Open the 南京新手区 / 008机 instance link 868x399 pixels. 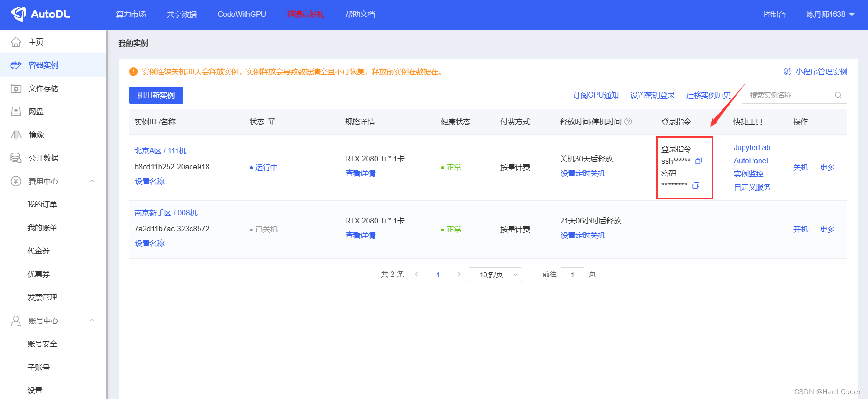point(166,213)
